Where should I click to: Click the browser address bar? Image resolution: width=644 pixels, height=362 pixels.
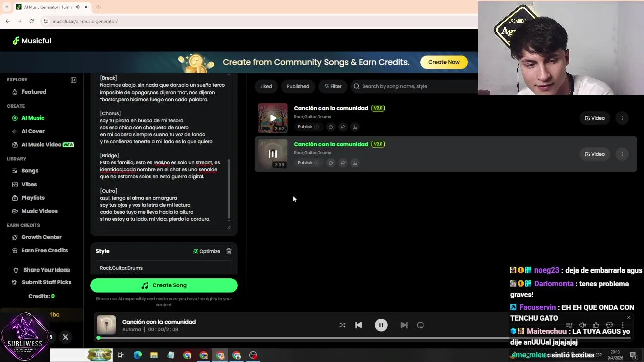(x=252, y=21)
